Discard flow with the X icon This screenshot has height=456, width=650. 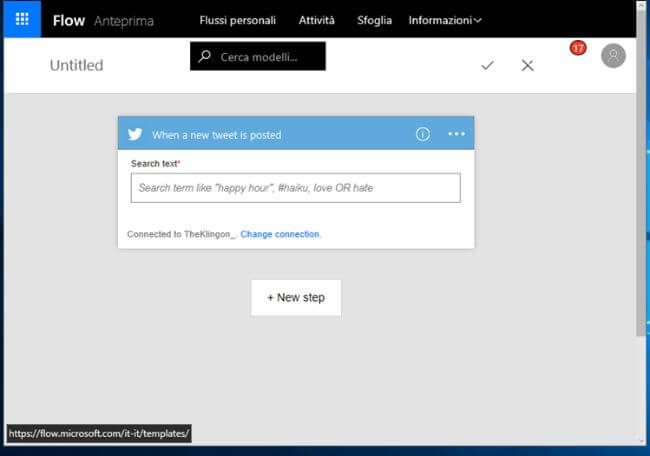coord(527,65)
